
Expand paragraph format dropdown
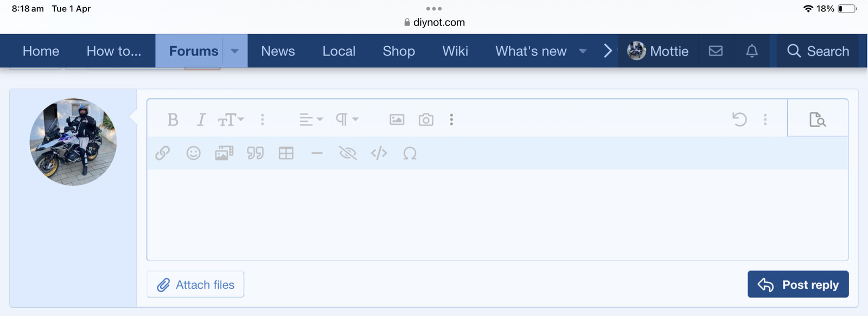click(347, 119)
